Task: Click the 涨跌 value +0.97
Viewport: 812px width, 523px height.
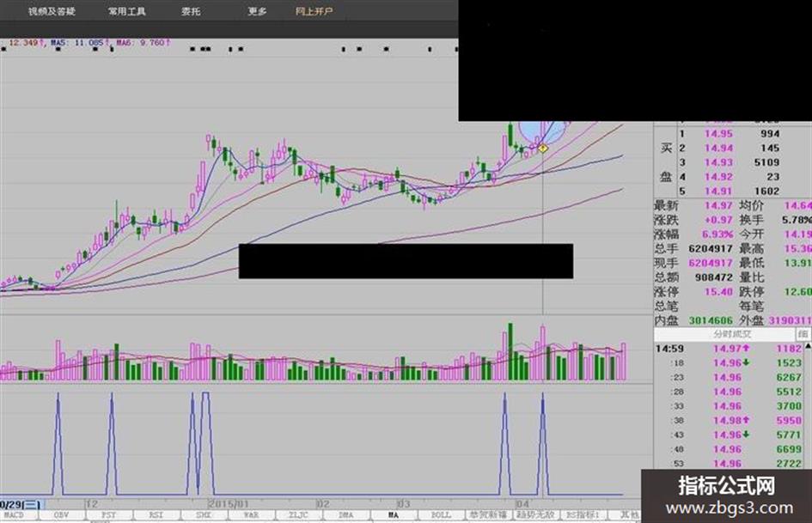Action: coord(717,220)
